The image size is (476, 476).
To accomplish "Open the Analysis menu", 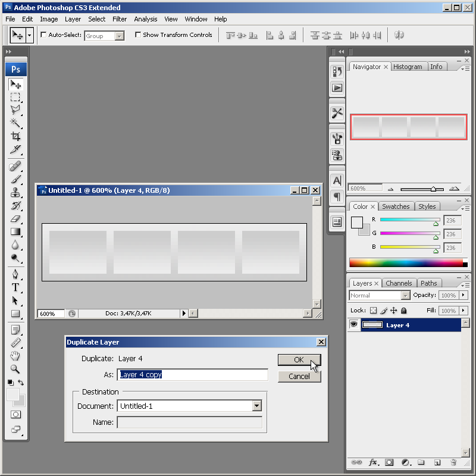I will tap(146, 19).
